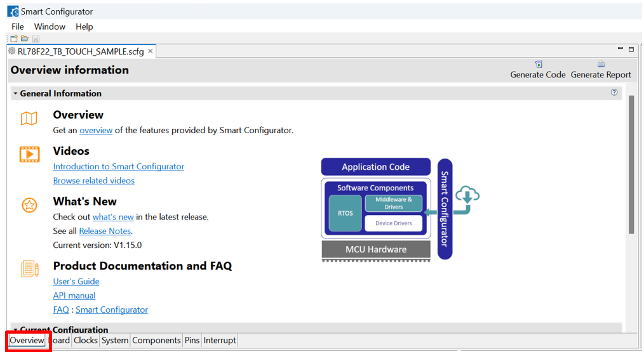This screenshot has width=644, height=352.
Task: Click the Videos film play icon
Action: pyautogui.click(x=30, y=154)
